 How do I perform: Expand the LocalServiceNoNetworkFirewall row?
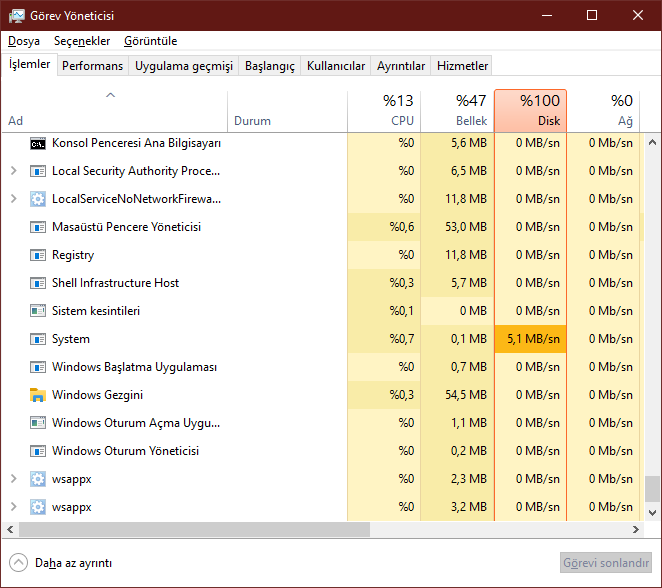click(x=14, y=199)
